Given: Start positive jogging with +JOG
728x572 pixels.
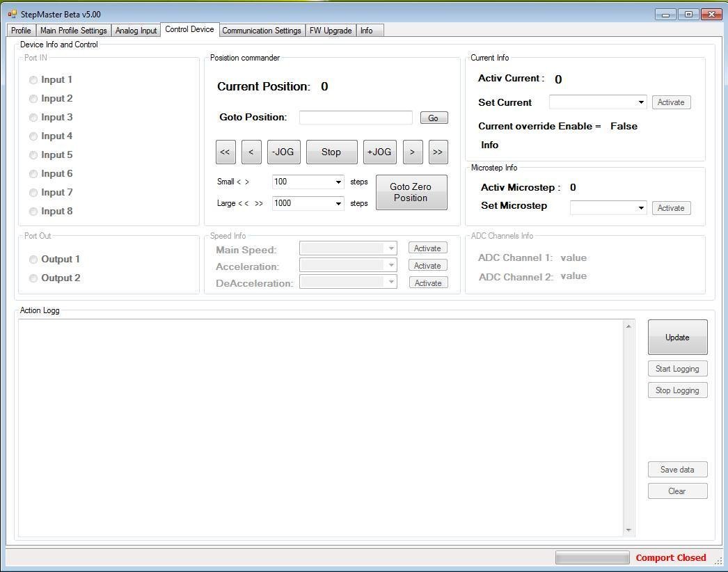Looking at the screenshot, I should [x=379, y=152].
